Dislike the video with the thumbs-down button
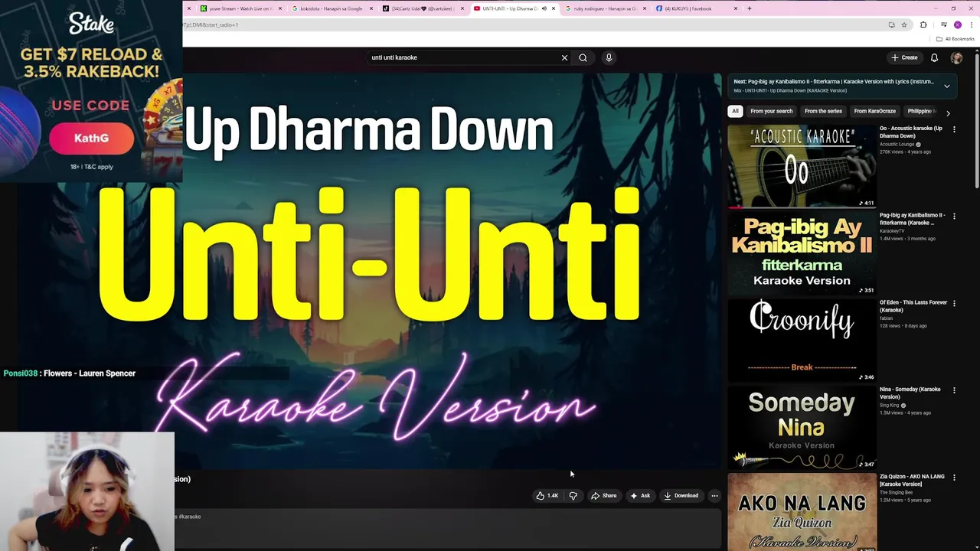The height and width of the screenshot is (551, 980). click(x=573, y=496)
